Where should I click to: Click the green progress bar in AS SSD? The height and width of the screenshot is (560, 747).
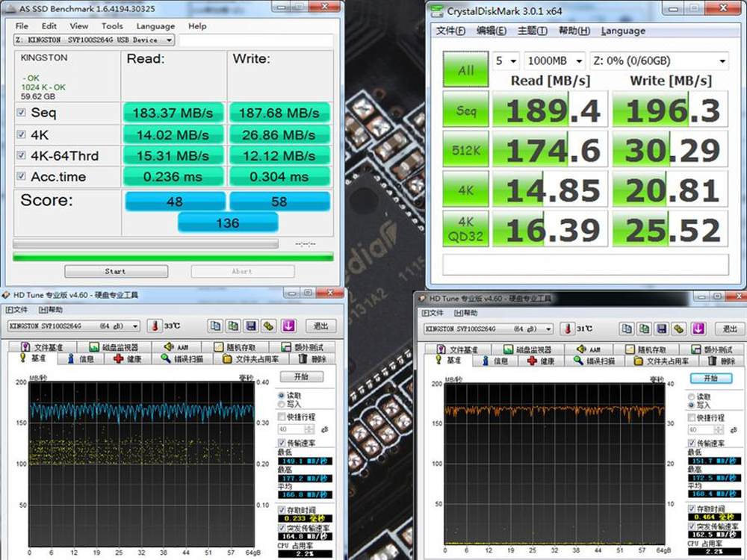coord(173,258)
